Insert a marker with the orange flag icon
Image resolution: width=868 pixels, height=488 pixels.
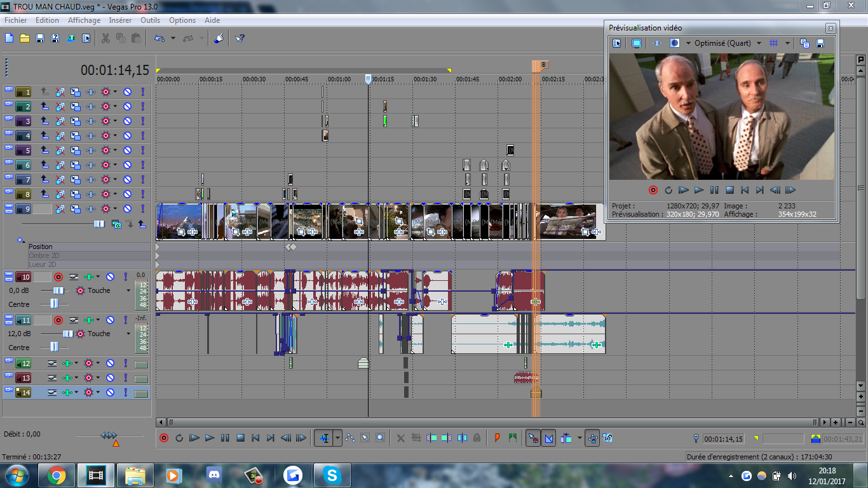click(497, 438)
